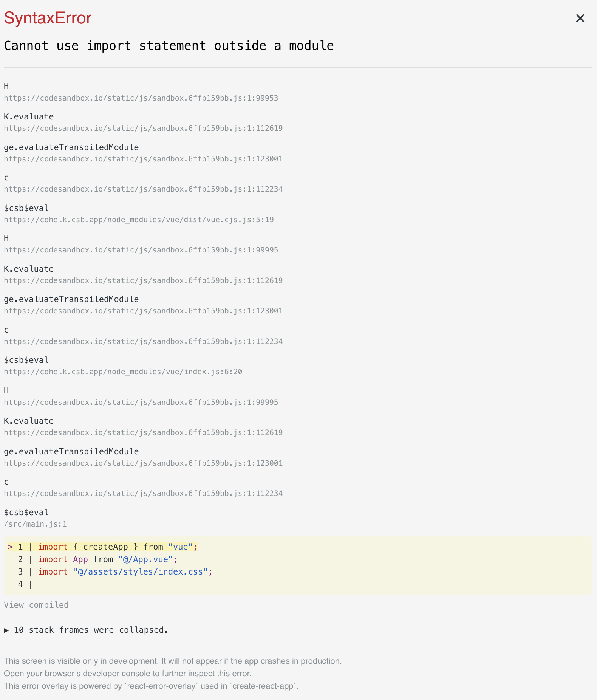Open the vue/index.js:6:20 stack link
The width and height of the screenshot is (597, 700).
click(x=123, y=372)
